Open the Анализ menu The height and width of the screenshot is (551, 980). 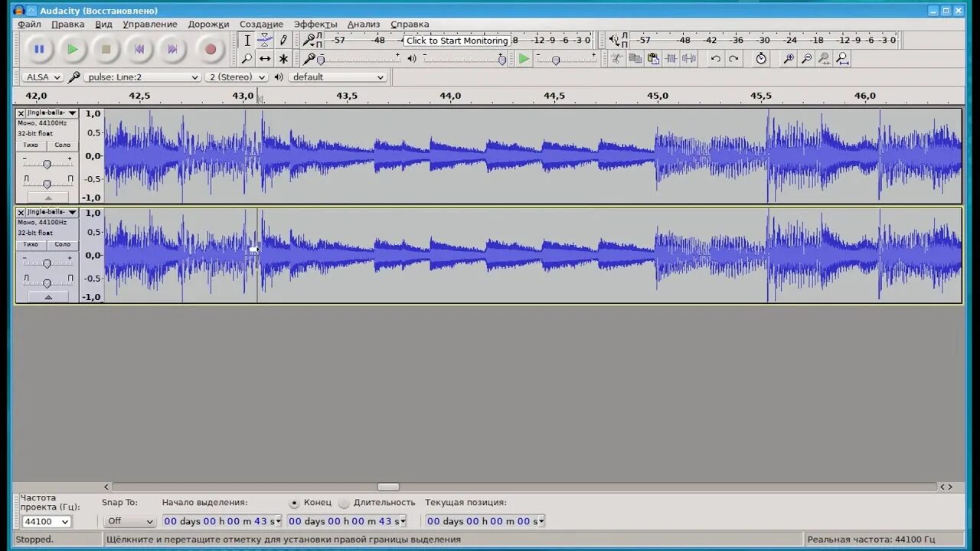coord(364,24)
